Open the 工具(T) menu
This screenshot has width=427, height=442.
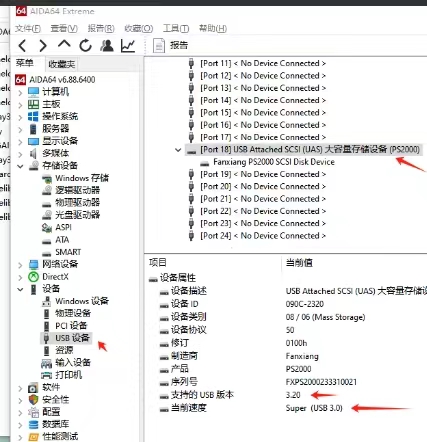click(x=176, y=29)
